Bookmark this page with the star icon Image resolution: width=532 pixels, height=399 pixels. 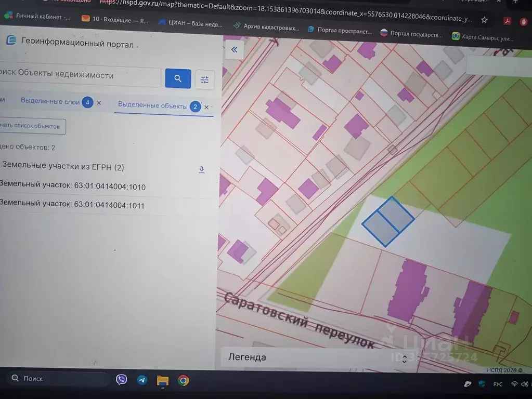(x=484, y=20)
